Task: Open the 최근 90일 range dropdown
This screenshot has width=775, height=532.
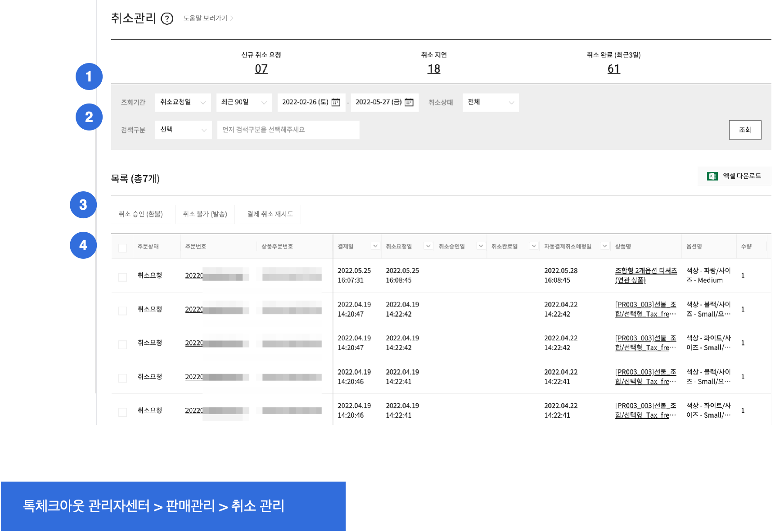Action: click(x=244, y=103)
